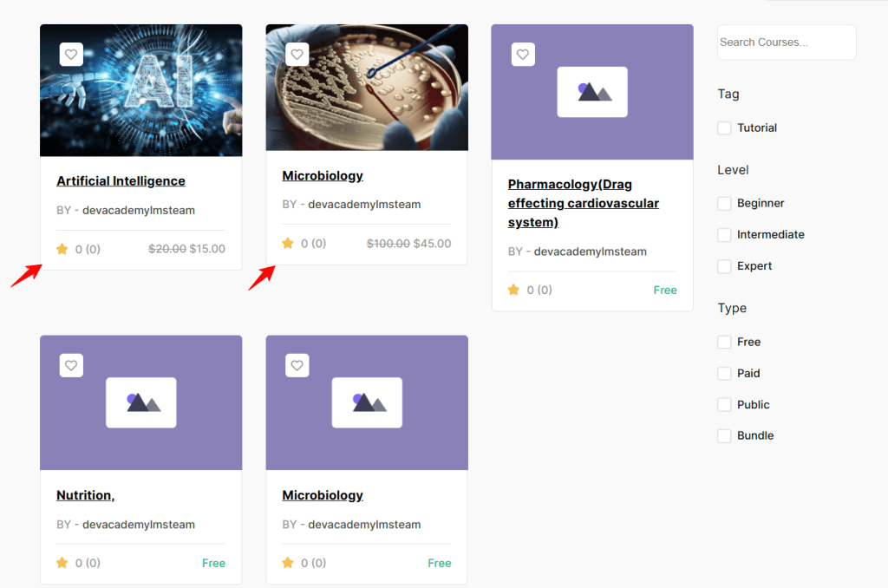Check the Beginner level filter

click(x=724, y=204)
